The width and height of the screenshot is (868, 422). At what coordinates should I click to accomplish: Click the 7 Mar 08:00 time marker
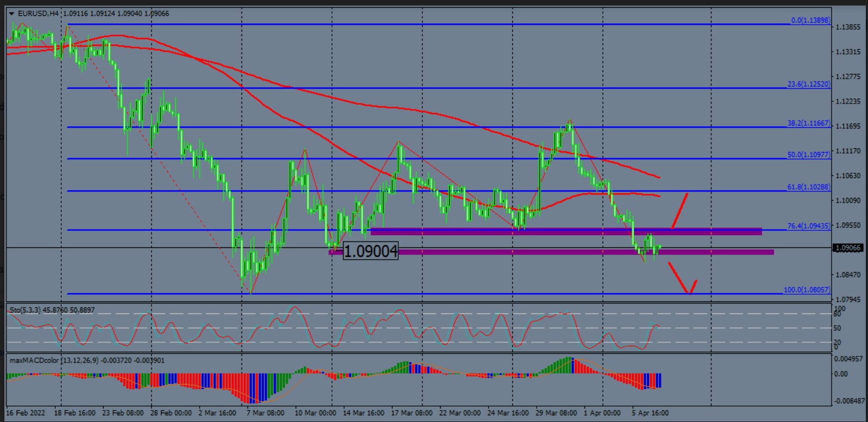tap(265, 413)
